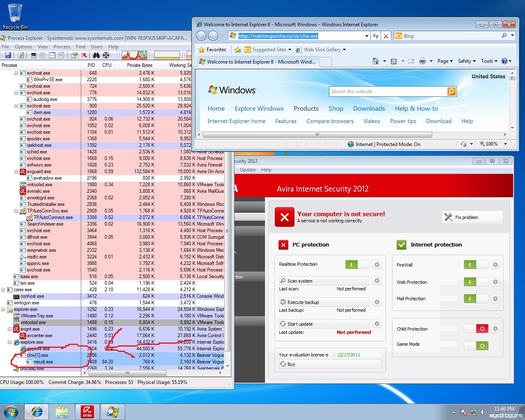525x420 pixels.
Task: Click Downloads link on Windows website
Action: click(369, 109)
